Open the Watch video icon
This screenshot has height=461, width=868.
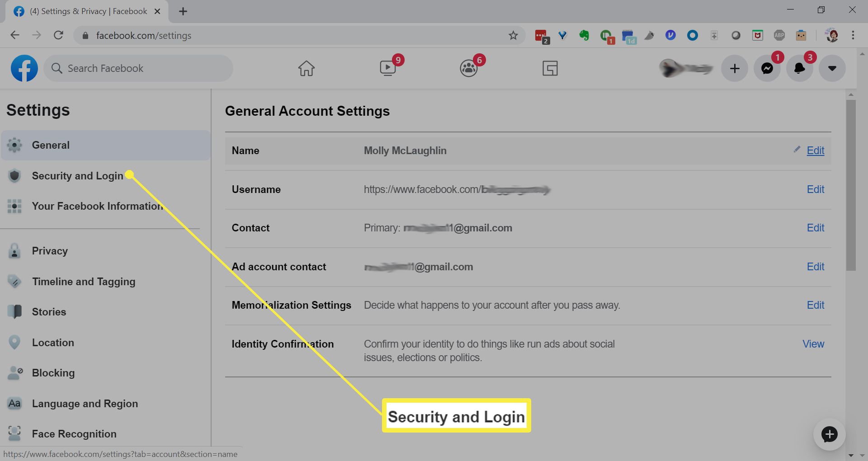point(388,68)
